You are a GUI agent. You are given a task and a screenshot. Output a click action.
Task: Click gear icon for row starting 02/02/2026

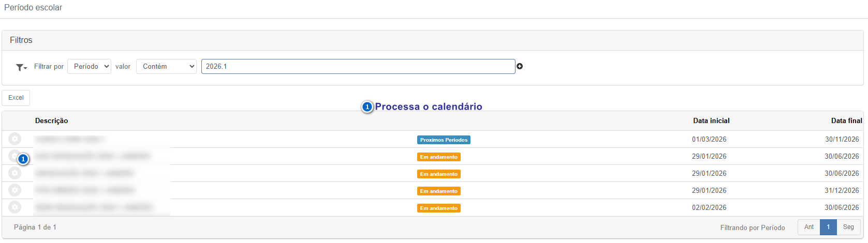15,207
